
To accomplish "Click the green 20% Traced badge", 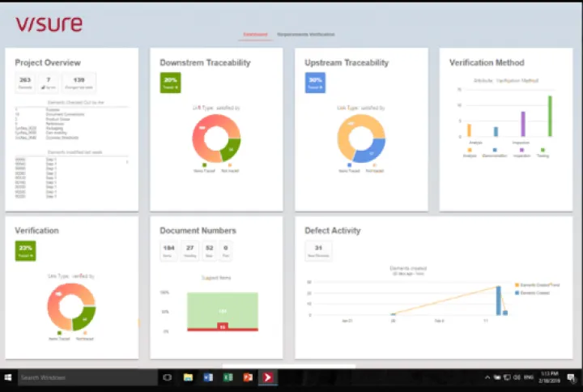I will pyautogui.click(x=170, y=82).
